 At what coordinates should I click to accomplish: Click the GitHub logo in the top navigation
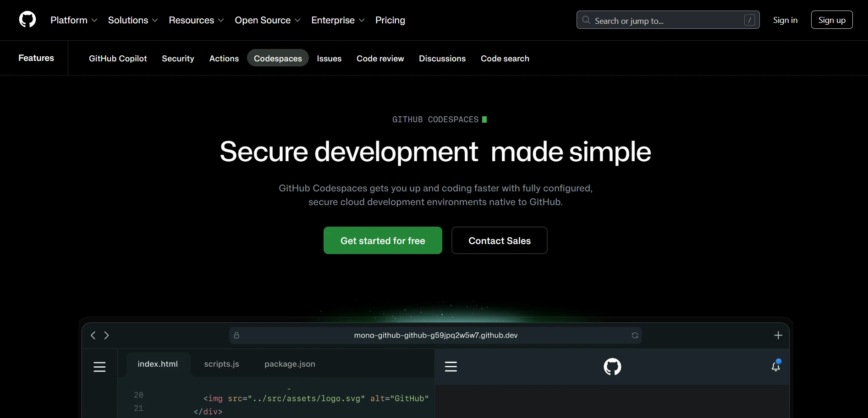pos(27,20)
